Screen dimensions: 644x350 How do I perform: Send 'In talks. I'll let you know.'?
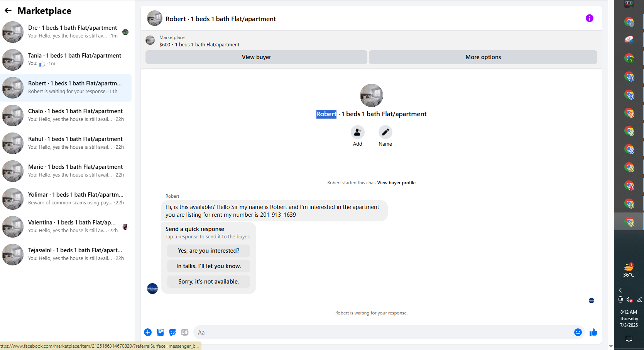point(208,266)
